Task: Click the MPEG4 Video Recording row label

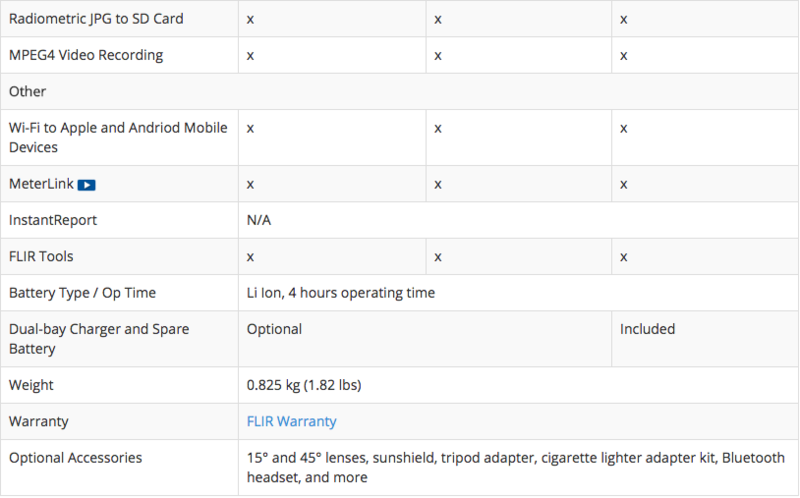Action: (x=86, y=55)
